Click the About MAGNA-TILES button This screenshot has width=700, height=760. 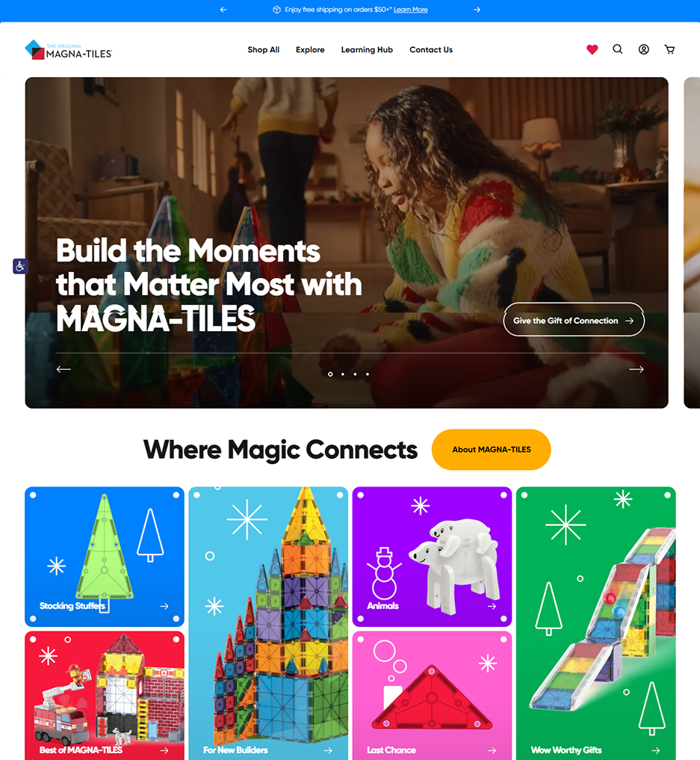(492, 449)
